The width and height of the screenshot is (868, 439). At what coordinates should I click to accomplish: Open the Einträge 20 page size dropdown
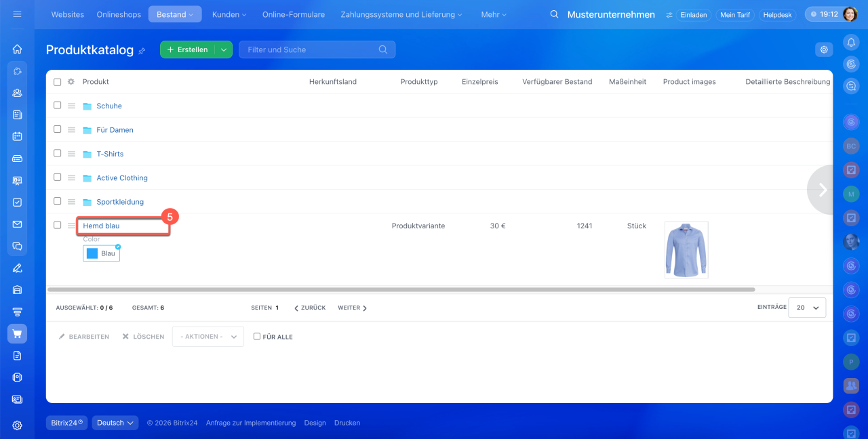point(807,308)
